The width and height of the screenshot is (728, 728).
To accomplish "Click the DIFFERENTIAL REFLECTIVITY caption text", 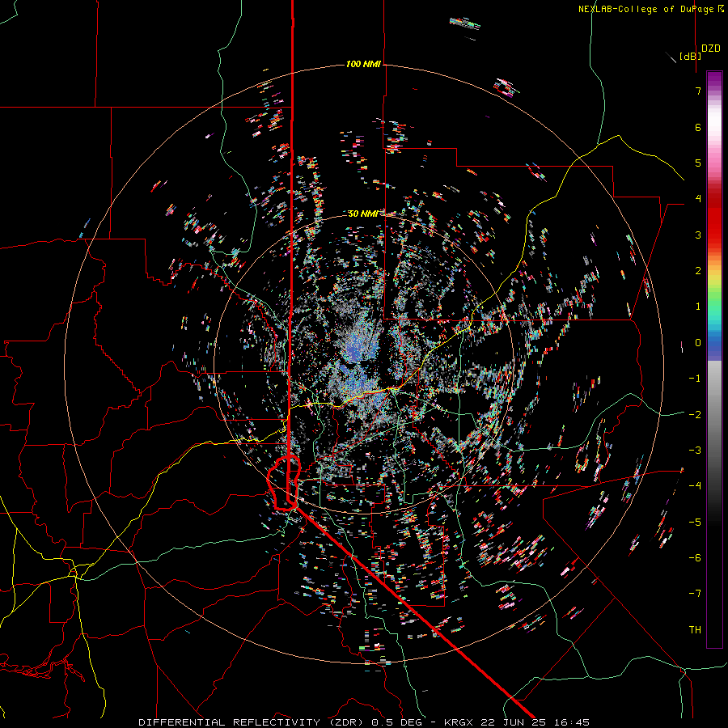I will tap(230, 722).
